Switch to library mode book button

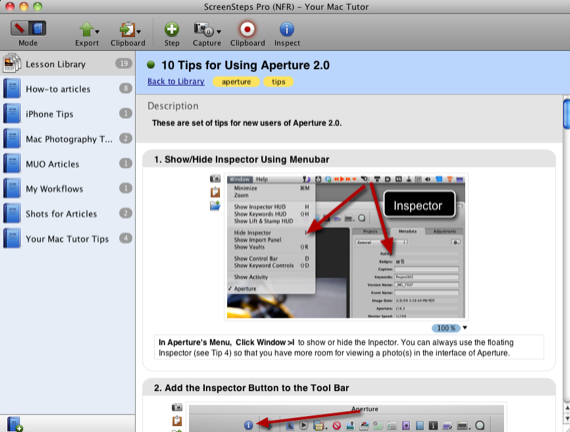(37, 28)
